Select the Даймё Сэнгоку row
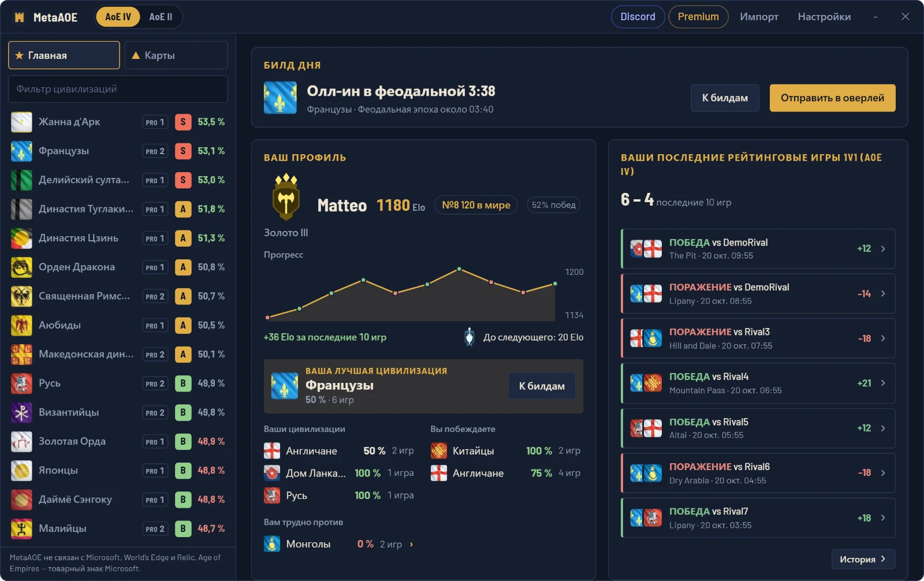The height and width of the screenshot is (581, 924). (118, 500)
